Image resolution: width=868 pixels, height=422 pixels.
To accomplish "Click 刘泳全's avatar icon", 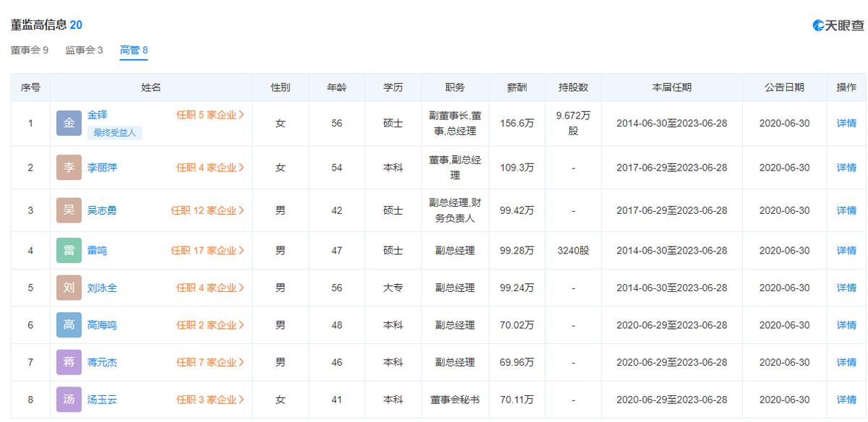I will click(69, 287).
